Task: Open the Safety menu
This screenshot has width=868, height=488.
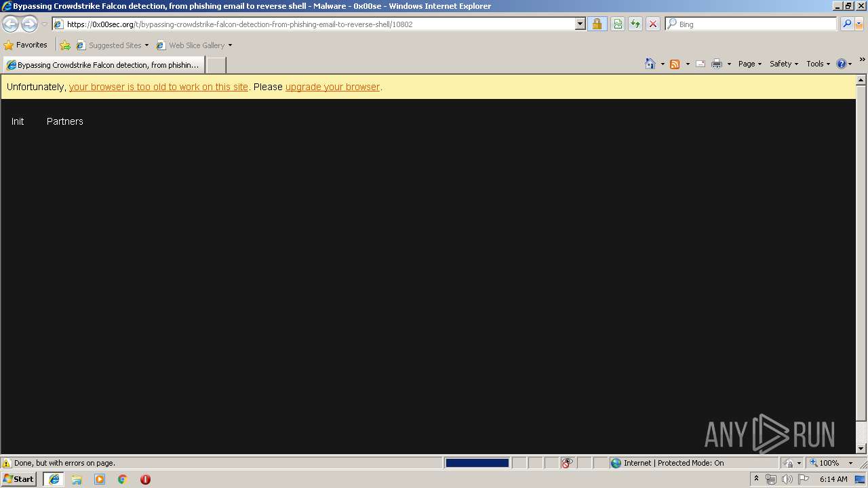Action: click(x=784, y=64)
